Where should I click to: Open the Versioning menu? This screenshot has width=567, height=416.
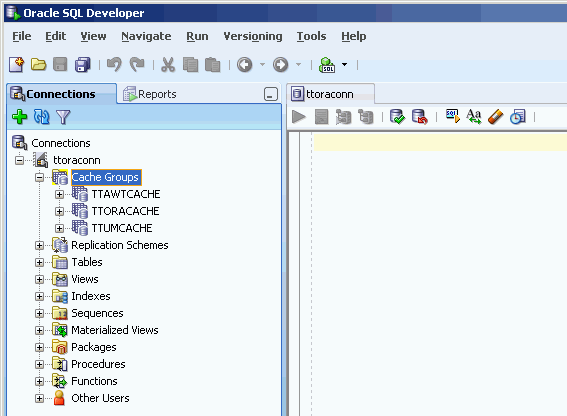(x=253, y=36)
